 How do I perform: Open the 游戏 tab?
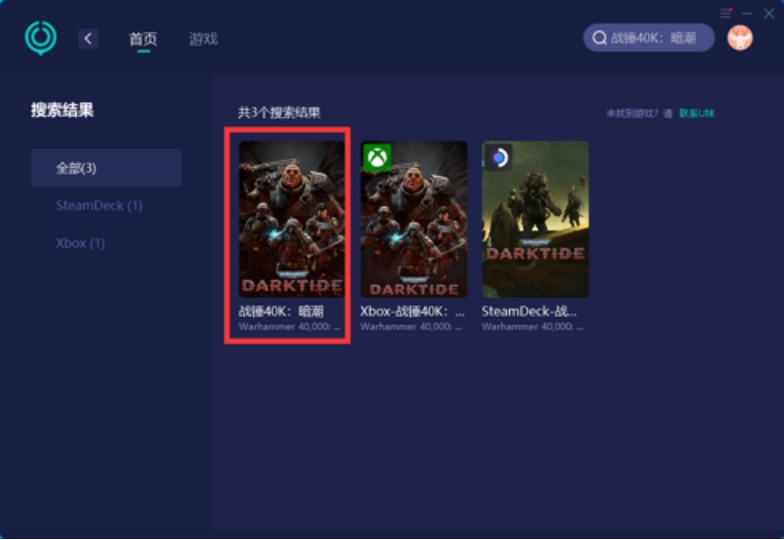coord(204,38)
